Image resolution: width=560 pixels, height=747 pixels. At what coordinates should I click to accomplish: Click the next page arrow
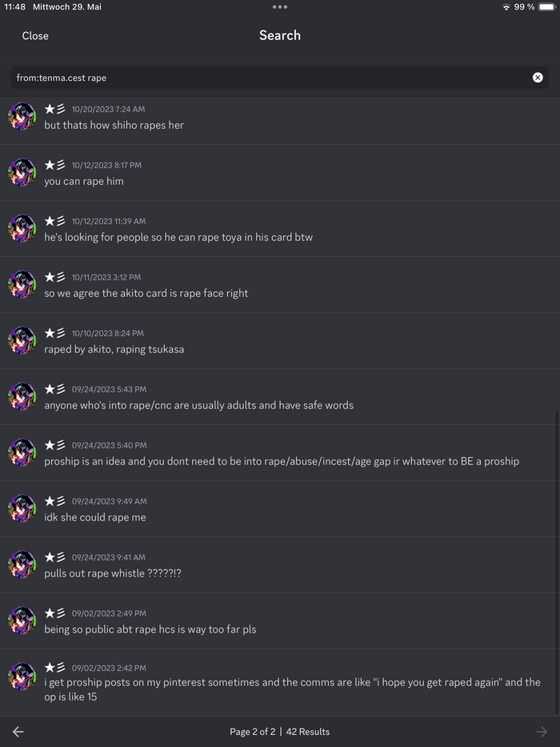(x=542, y=732)
